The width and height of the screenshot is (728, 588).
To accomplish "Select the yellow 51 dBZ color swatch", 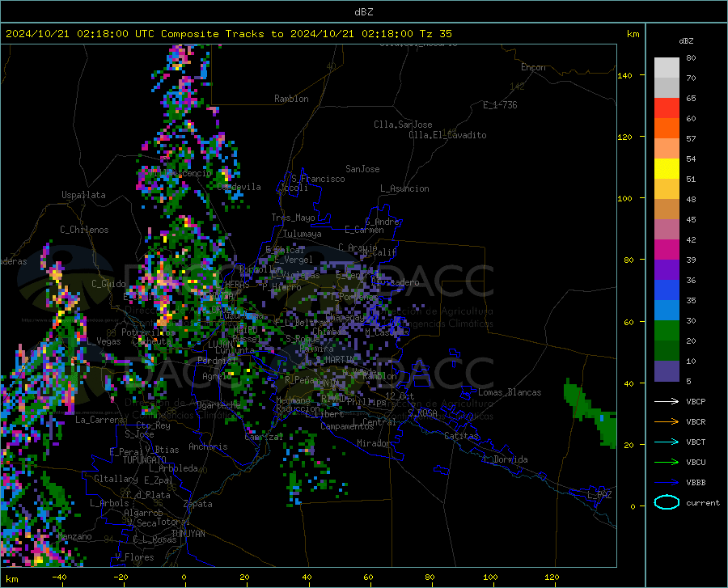I will [x=667, y=169].
